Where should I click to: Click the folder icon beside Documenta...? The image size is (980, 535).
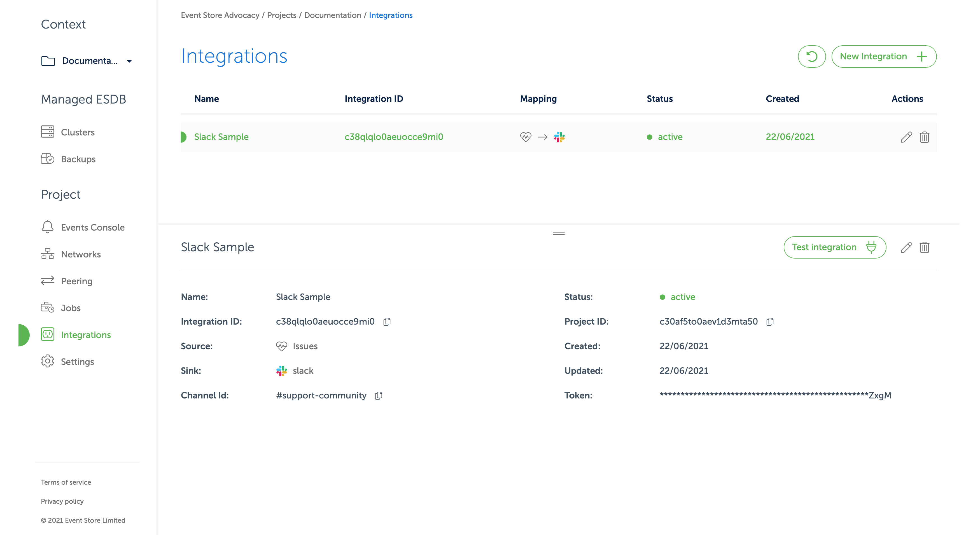(x=48, y=61)
